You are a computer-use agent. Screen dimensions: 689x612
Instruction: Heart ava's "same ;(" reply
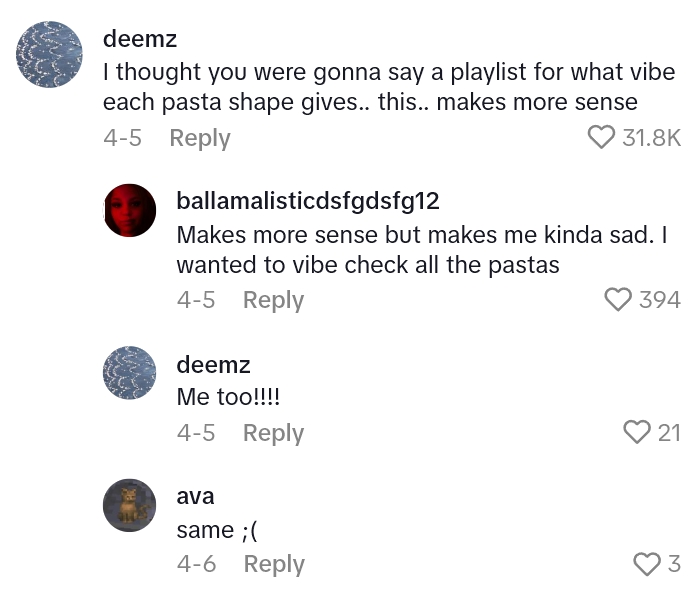pos(647,564)
